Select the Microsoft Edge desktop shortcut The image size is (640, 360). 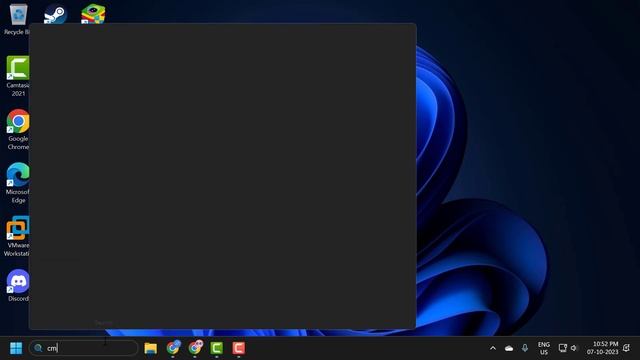tap(18, 183)
